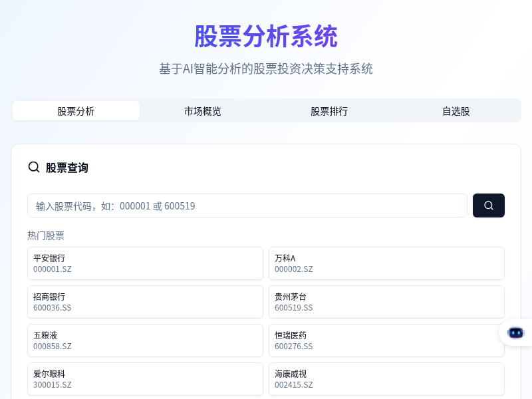Click the 基于AI智能分析 subtitle text
The image size is (532, 399).
266,68
